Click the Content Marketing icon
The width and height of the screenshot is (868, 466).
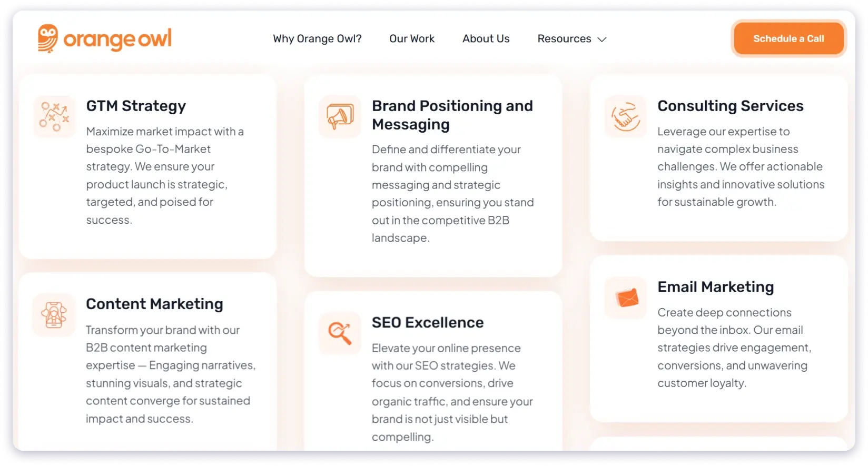[x=54, y=315]
